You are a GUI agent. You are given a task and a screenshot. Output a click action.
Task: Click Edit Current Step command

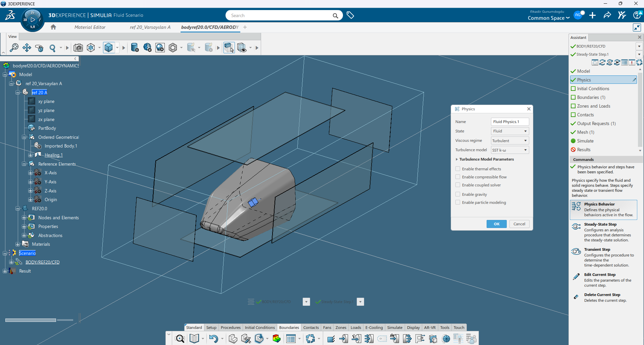[603, 280]
